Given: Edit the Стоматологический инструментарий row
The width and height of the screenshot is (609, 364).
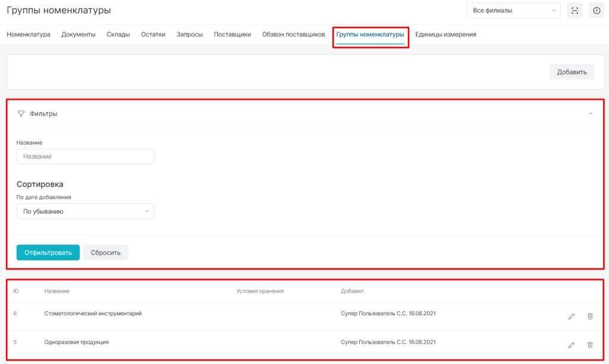Looking at the screenshot, I should click(572, 316).
